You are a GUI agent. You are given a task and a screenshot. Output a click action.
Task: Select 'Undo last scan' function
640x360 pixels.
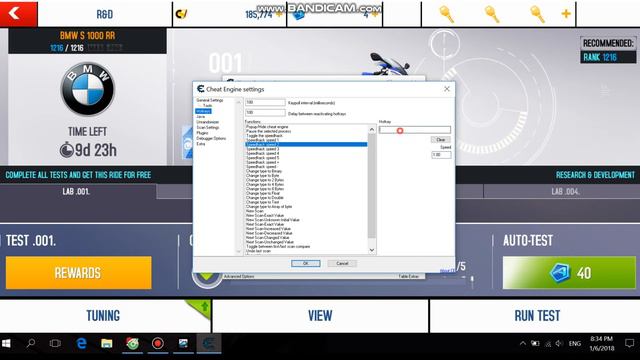click(x=258, y=251)
